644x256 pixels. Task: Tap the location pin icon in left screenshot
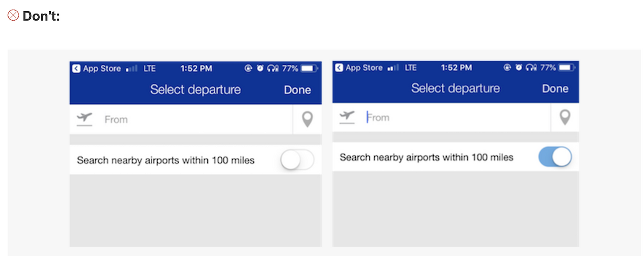(x=307, y=120)
